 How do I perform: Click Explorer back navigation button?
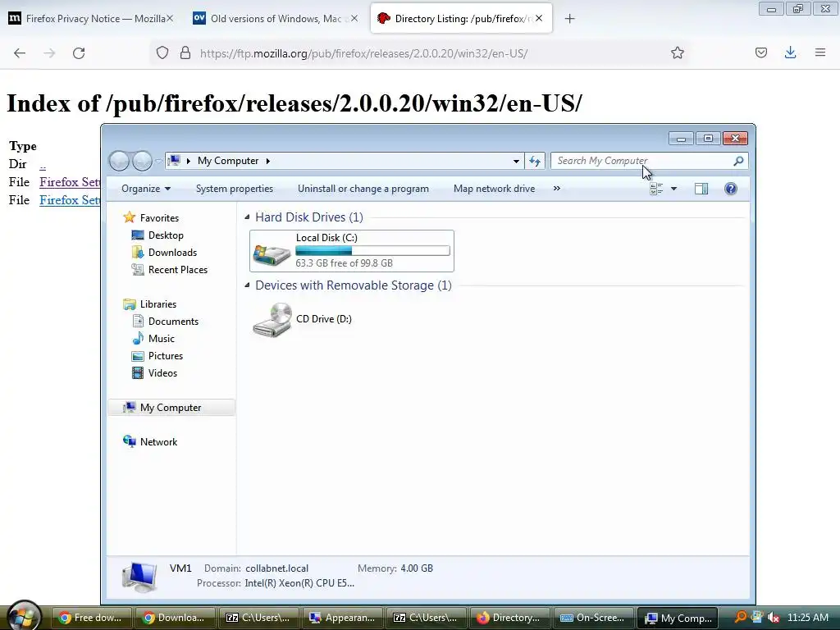click(119, 161)
